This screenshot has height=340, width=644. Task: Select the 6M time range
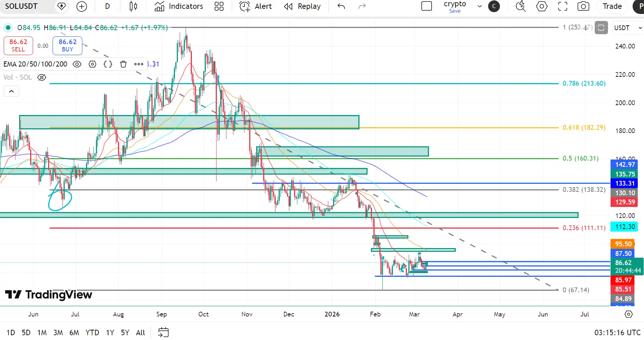[x=74, y=333]
